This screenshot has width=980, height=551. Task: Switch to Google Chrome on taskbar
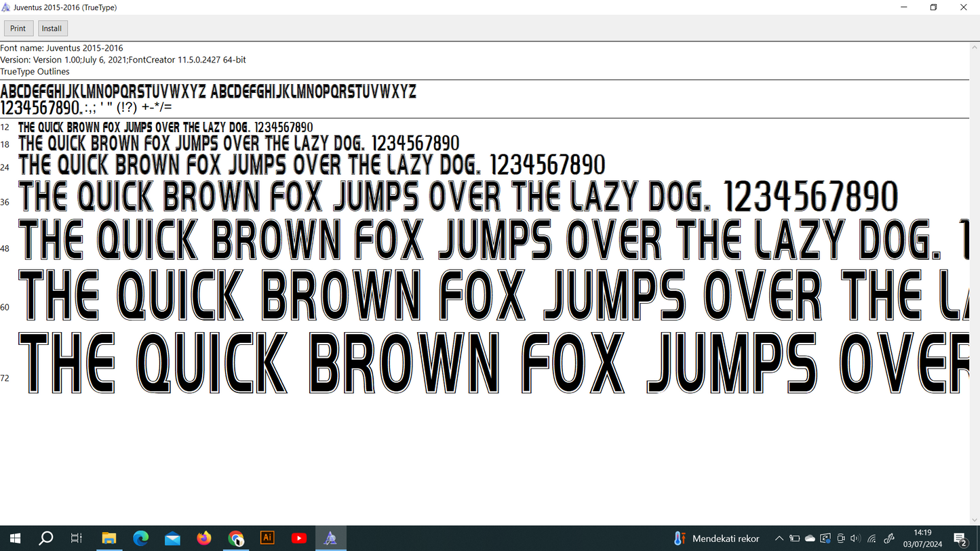236,538
